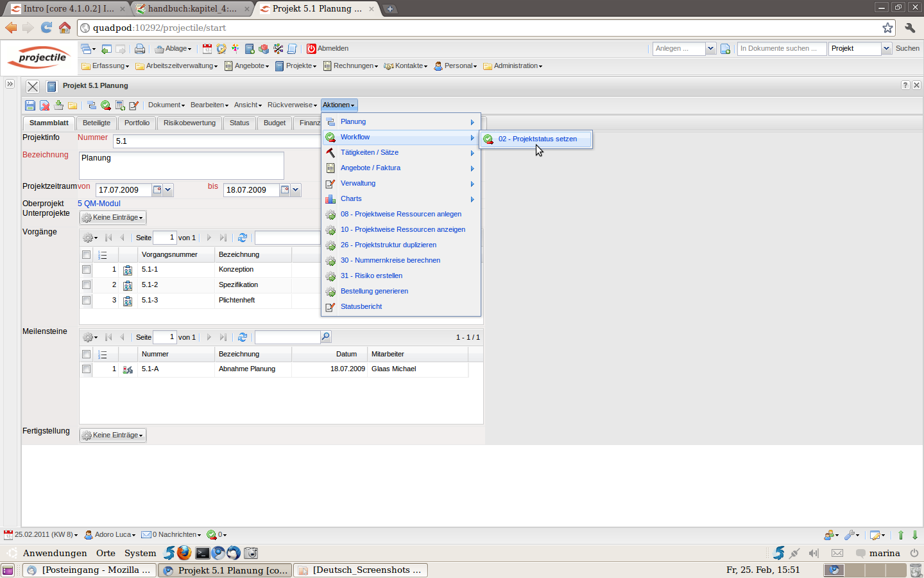Open the Unterprojekte Keine Einträge dropdown
Viewport: 924px width, 578px height.
pos(114,218)
